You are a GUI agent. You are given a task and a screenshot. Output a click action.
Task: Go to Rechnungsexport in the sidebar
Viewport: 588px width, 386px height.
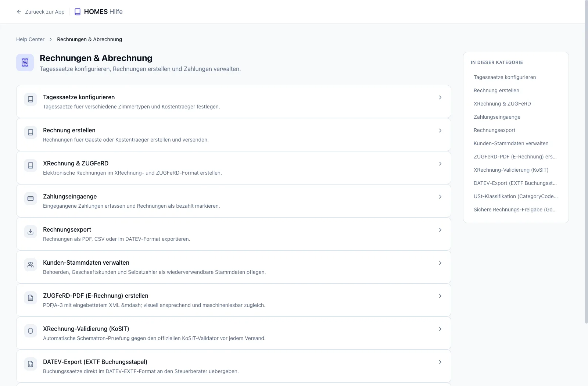pos(494,130)
